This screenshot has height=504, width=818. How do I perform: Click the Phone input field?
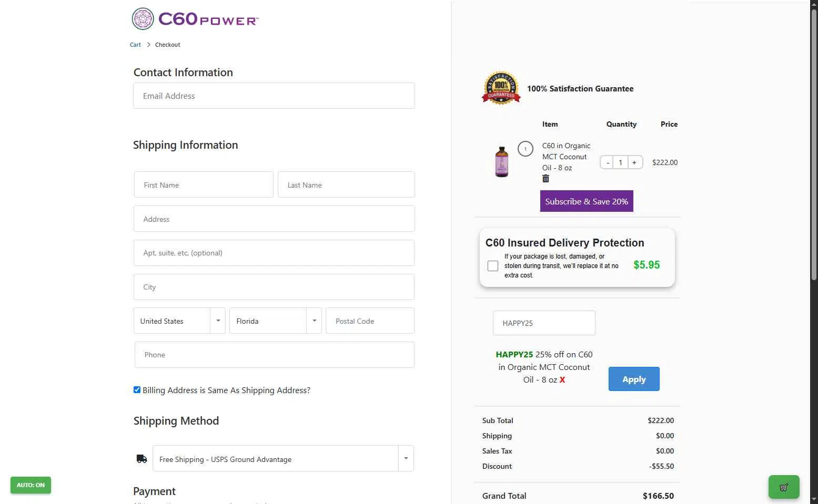pos(275,355)
